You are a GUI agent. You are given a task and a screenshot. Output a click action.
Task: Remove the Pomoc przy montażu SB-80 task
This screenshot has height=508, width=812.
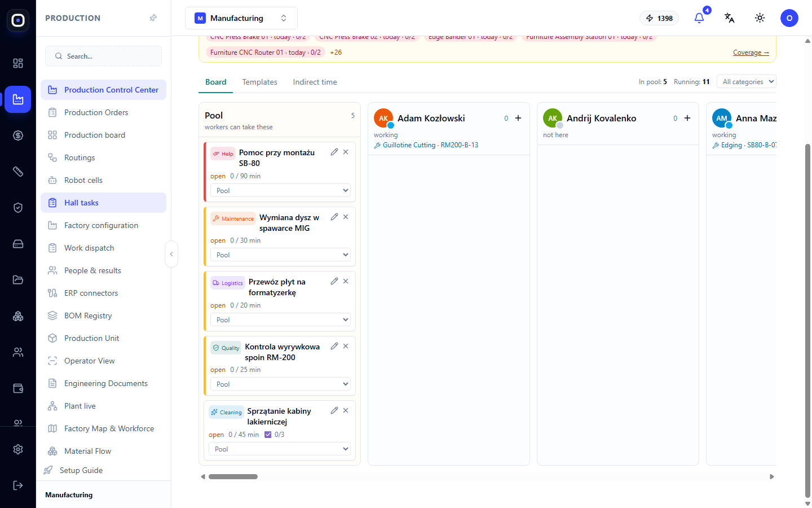pos(346,152)
